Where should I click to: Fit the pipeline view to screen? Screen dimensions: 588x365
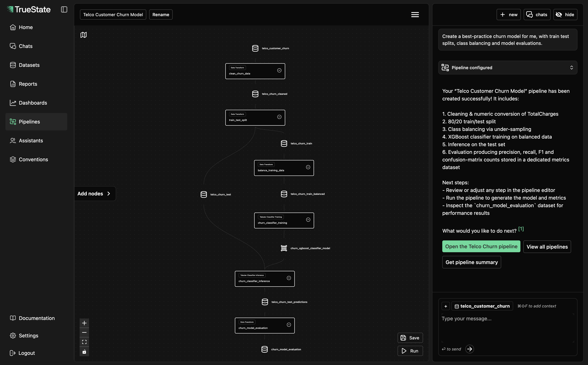click(84, 342)
